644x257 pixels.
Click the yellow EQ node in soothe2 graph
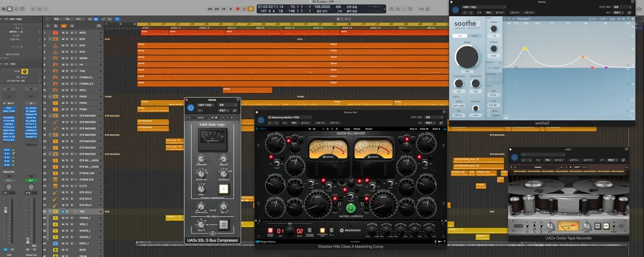click(525, 48)
